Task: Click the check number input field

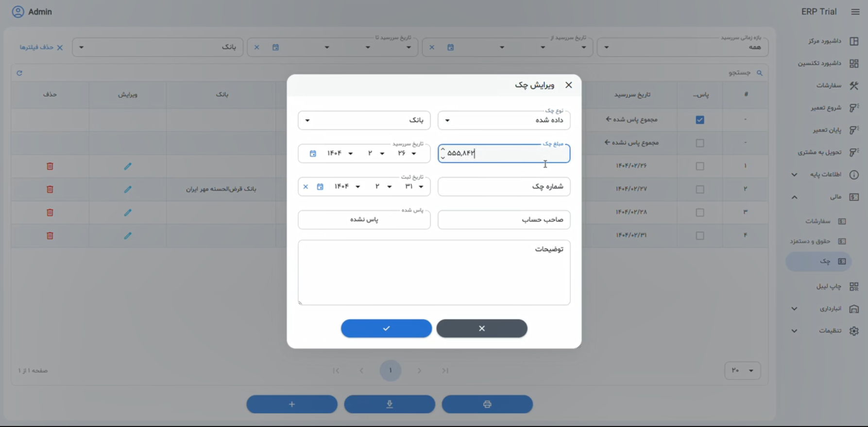Action: point(504,187)
